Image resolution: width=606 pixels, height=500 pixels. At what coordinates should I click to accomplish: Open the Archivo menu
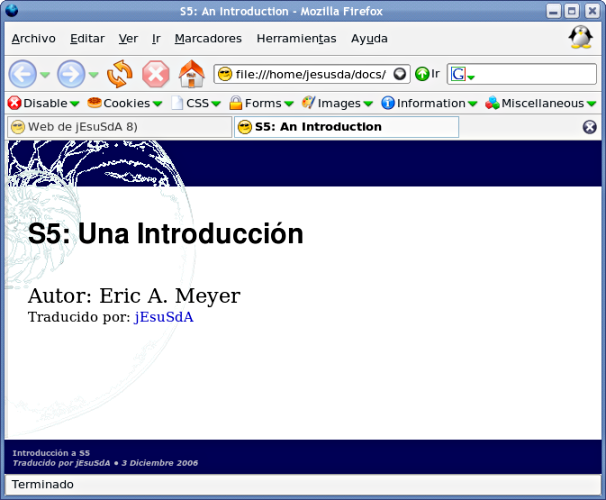(34, 39)
